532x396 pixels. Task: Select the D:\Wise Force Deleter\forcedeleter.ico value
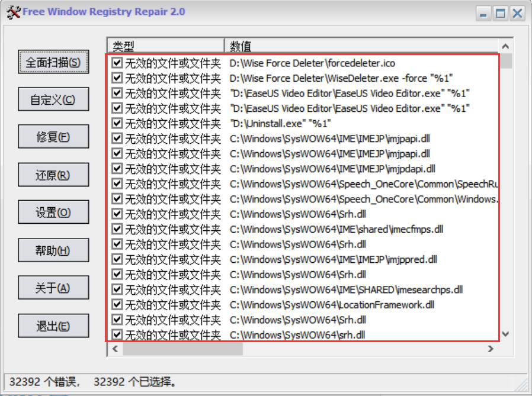pos(312,63)
